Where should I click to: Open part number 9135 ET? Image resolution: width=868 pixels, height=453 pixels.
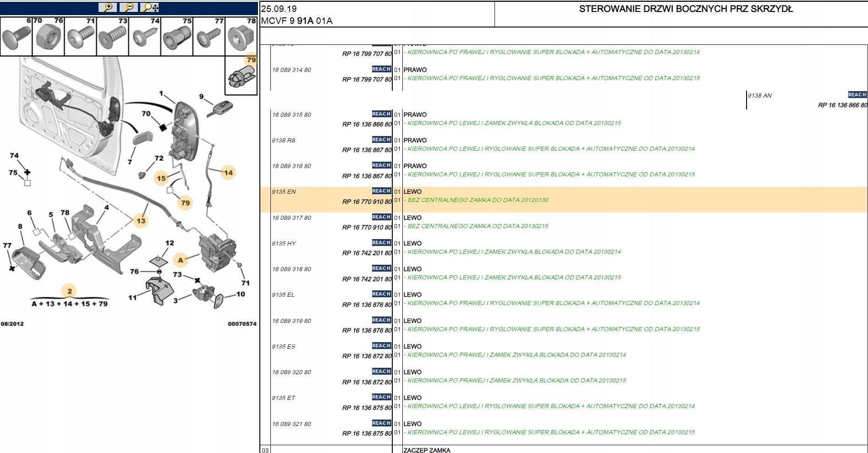pyautogui.click(x=283, y=398)
